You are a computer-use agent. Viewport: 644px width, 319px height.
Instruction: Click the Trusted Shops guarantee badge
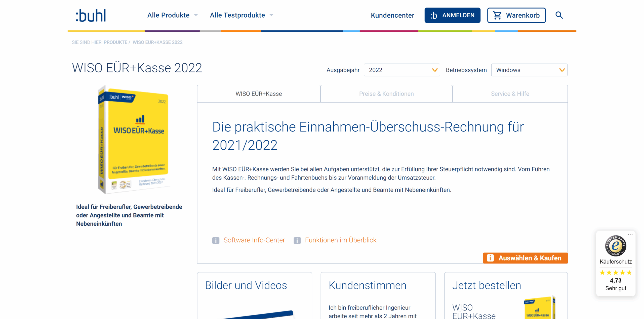coord(615,246)
